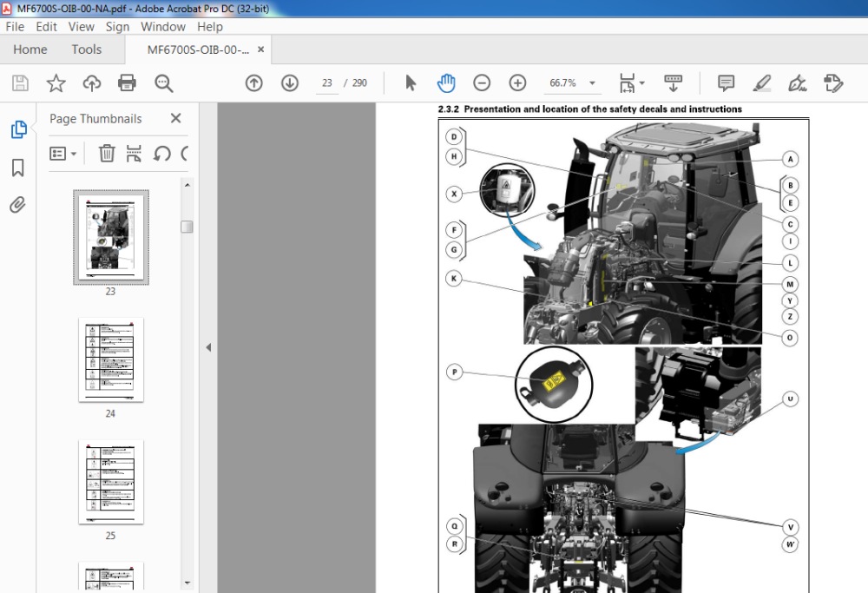The image size is (868, 593).
Task: Click the cloud upload icon
Action: pyautogui.click(x=92, y=83)
